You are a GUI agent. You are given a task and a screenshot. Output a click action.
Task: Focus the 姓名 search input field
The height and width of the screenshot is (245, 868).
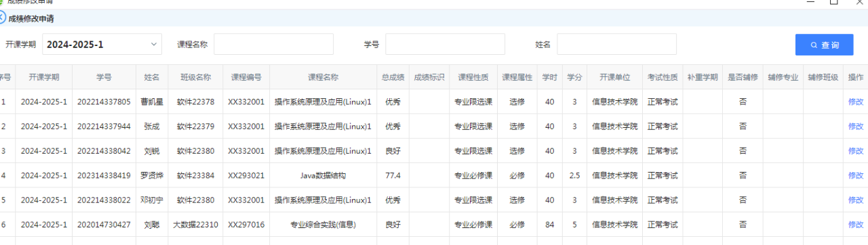pos(616,45)
